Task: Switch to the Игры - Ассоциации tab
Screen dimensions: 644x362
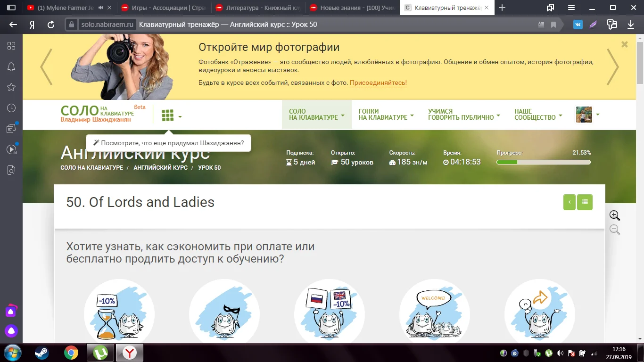Action: point(165,8)
